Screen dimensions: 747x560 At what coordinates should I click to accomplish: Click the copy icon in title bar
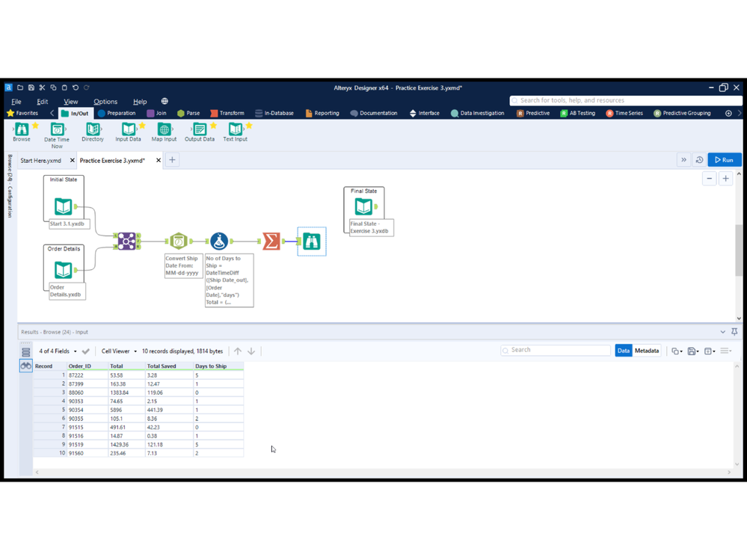[53, 87]
